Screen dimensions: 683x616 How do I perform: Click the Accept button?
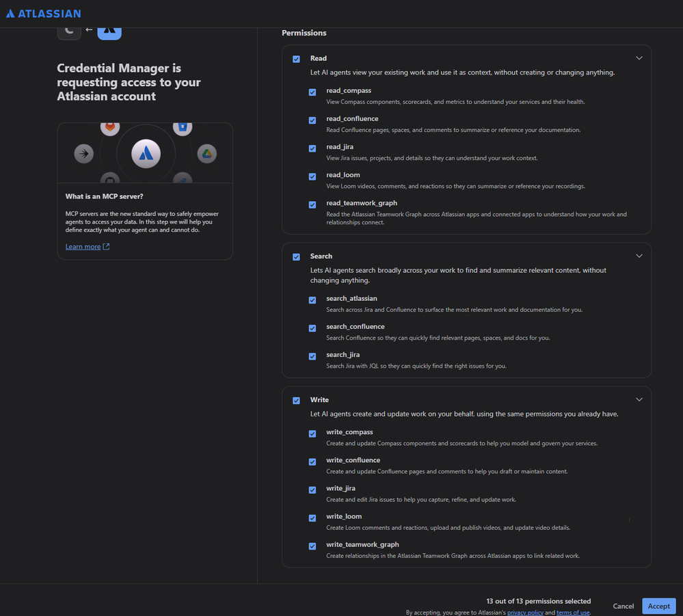click(658, 606)
